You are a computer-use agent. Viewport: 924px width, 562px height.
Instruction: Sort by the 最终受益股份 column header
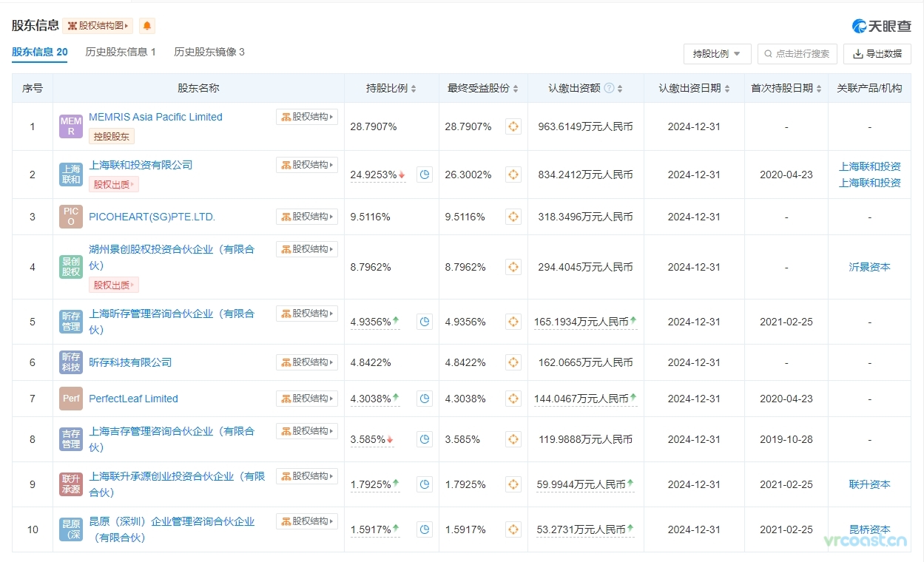coord(483,88)
